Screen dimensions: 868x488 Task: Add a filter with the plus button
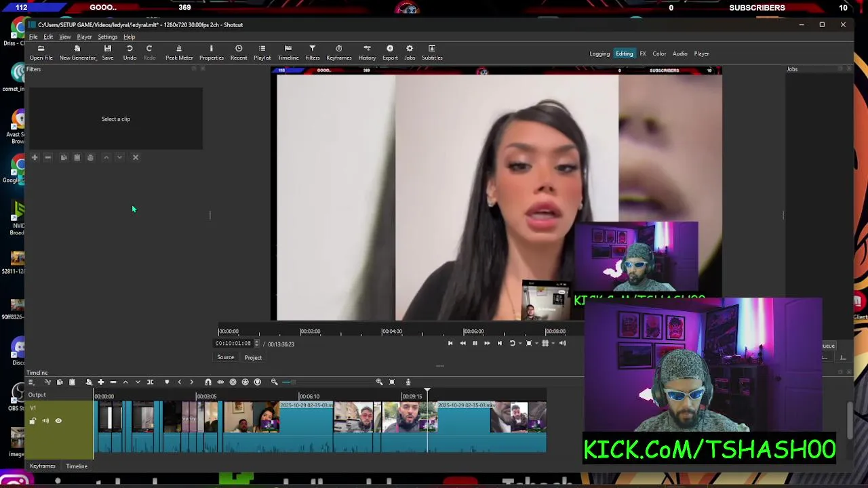(35, 157)
